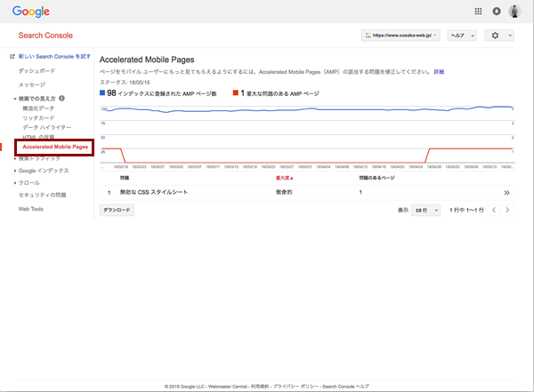Open 構造化データ in the sidebar

click(38, 108)
